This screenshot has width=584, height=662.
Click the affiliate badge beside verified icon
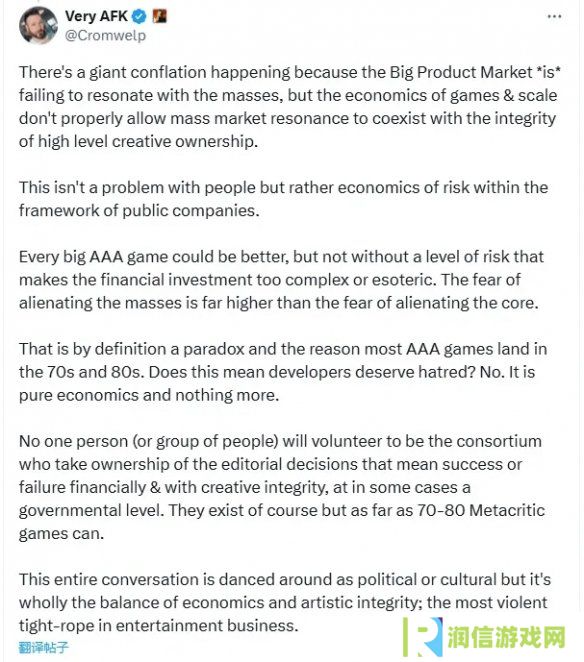coord(160,16)
